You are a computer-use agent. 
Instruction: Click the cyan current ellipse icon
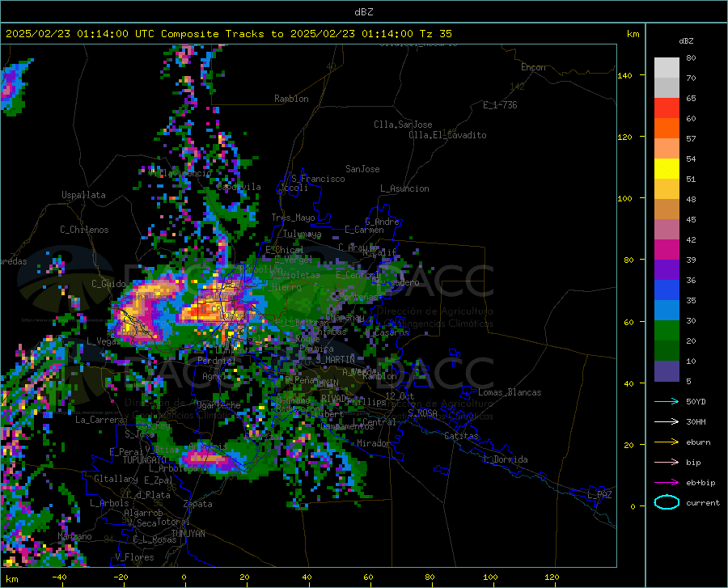point(667,502)
